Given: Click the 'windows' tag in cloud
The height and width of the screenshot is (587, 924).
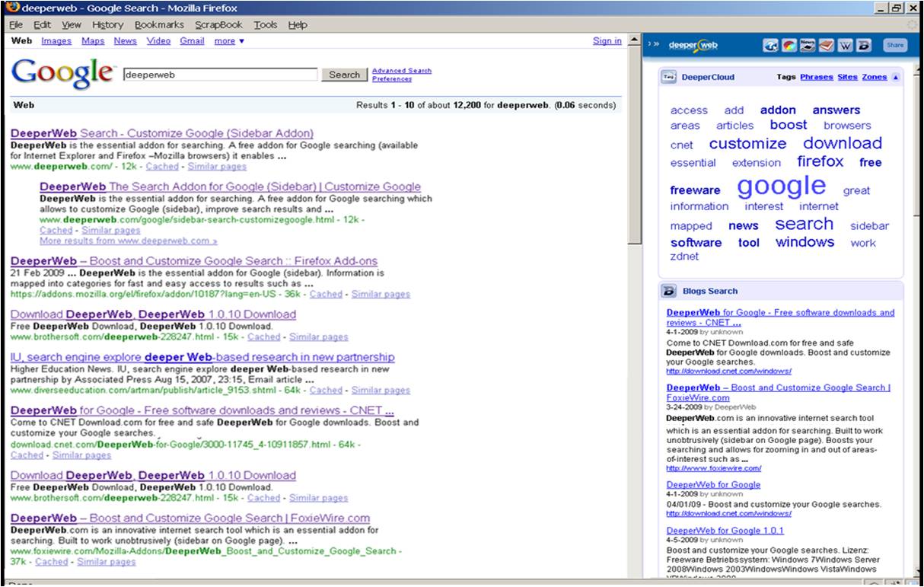Looking at the screenshot, I should click(805, 242).
